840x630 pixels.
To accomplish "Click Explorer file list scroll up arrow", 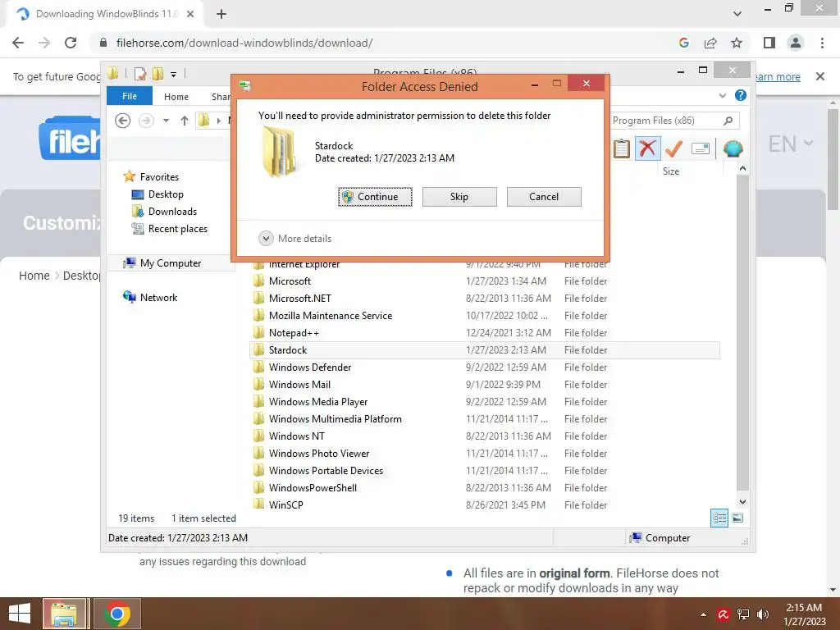I will pos(742,169).
